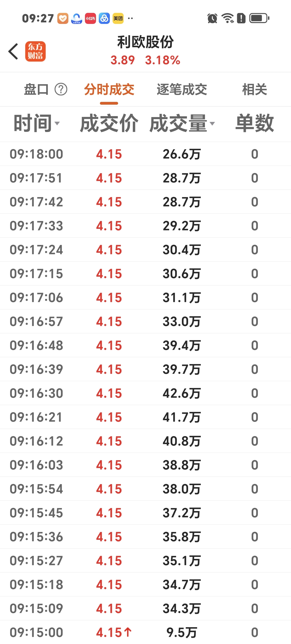
Task: Tap the red up arrow at 09:15:00
Action: coord(128,632)
